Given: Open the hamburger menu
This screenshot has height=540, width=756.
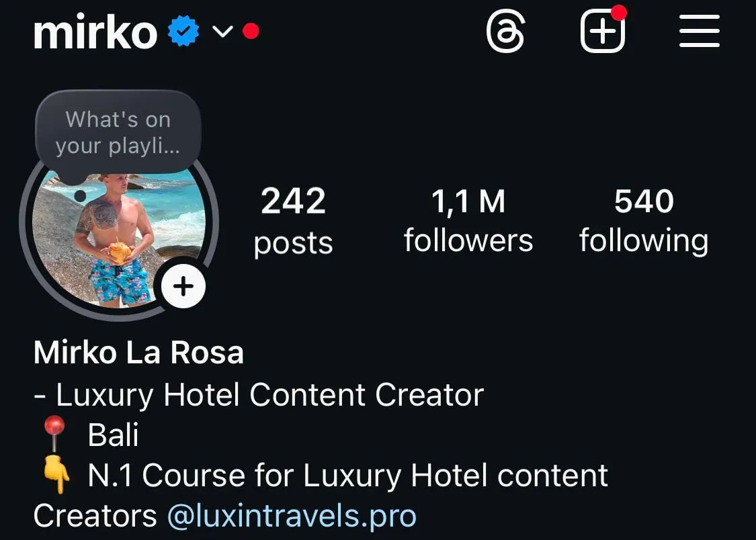Looking at the screenshot, I should pos(699,31).
